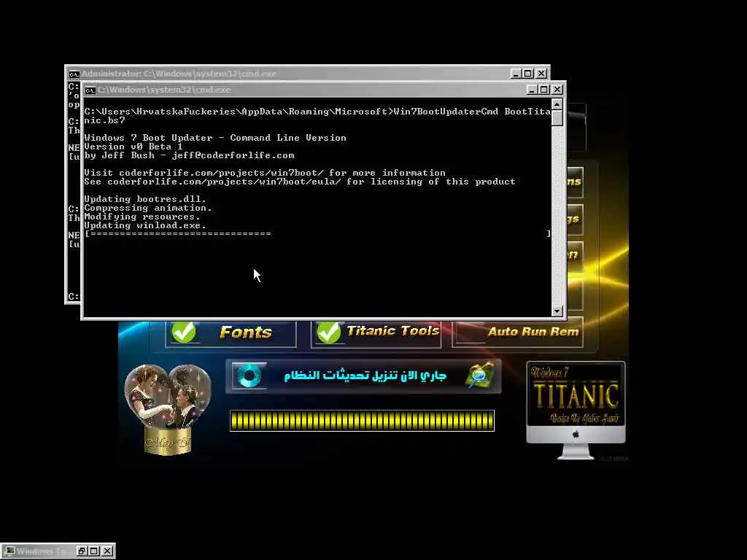Click the text 'Updating winload.exe.'

tap(145, 225)
